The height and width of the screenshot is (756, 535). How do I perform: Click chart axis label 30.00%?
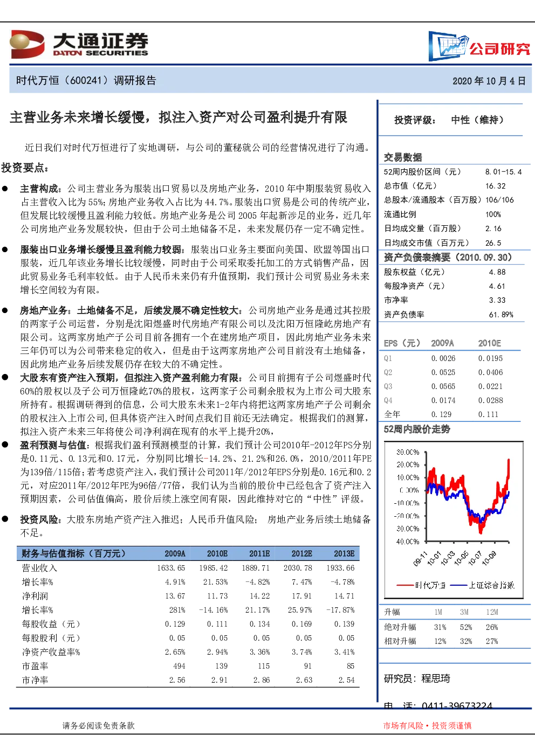408,452
